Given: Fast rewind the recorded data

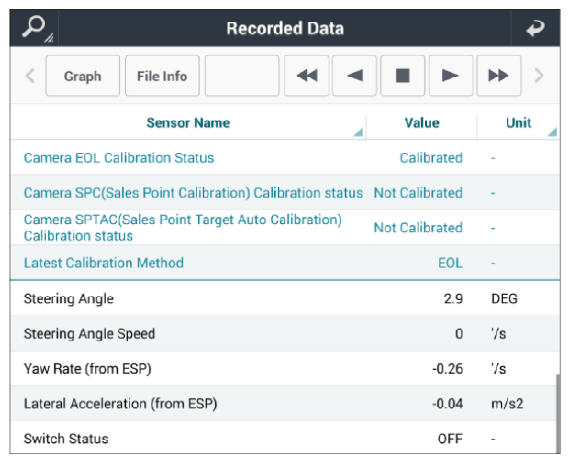Looking at the screenshot, I should (x=306, y=76).
